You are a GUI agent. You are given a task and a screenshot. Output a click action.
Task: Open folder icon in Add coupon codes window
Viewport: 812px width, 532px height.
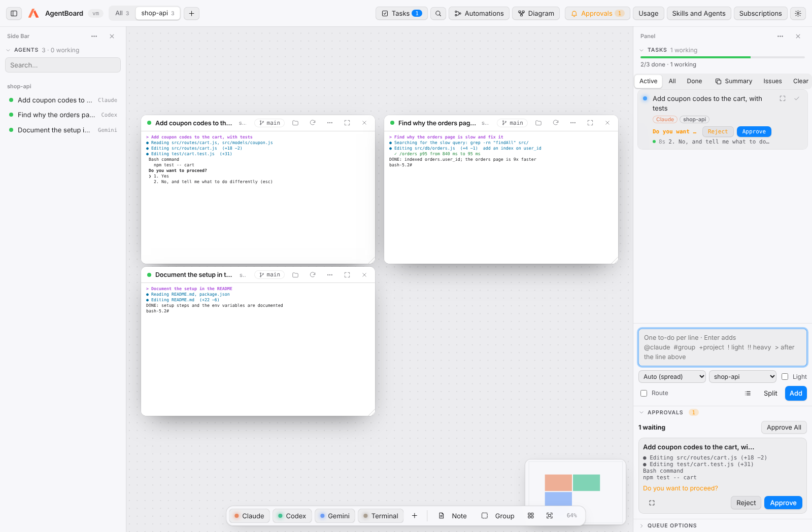pos(295,123)
